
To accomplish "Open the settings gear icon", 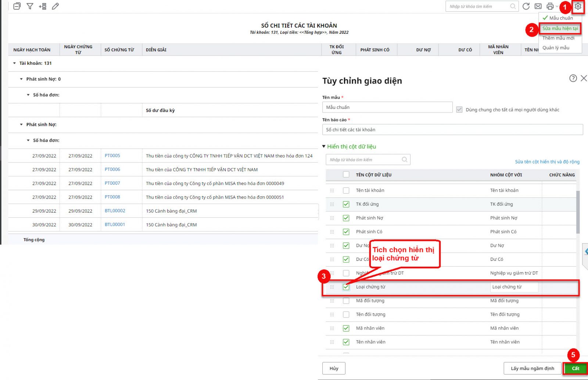I will tap(578, 6).
